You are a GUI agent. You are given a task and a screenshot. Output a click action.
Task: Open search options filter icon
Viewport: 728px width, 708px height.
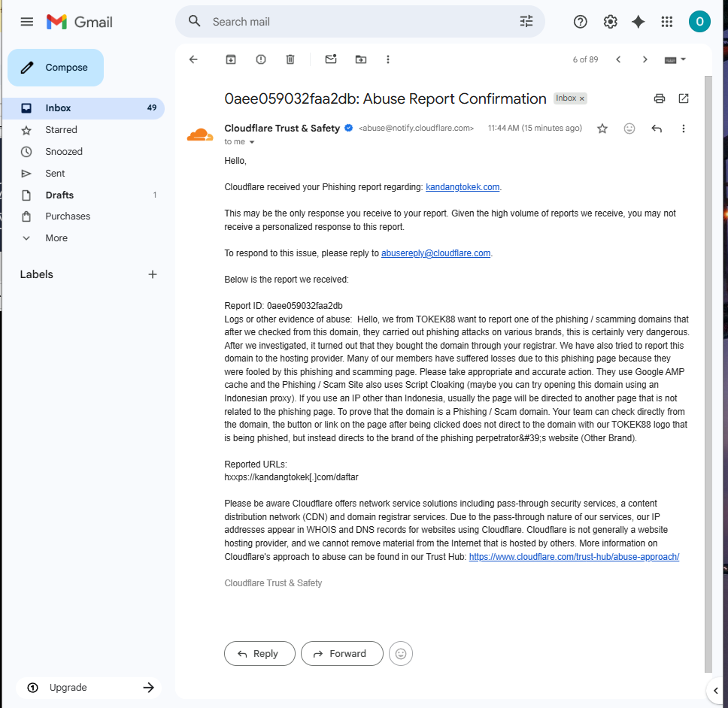point(526,21)
